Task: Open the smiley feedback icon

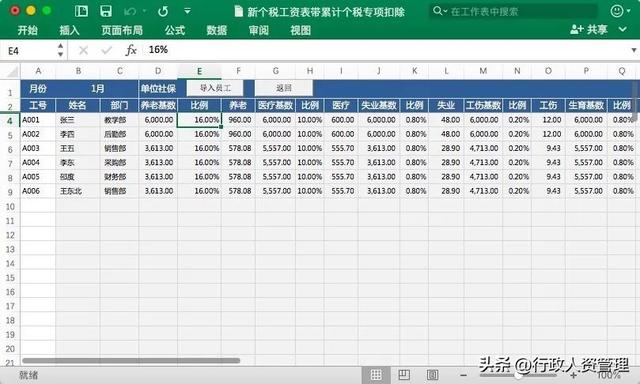Action: tap(617, 11)
